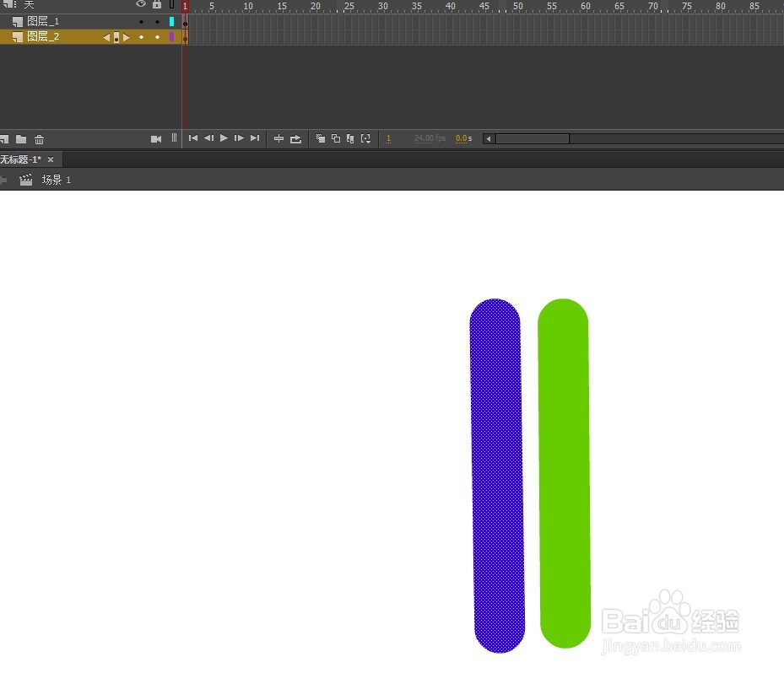Screen dimensions: 784x673
Task: Click 图层_1 layer type icon
Action: tap(18, 21)
